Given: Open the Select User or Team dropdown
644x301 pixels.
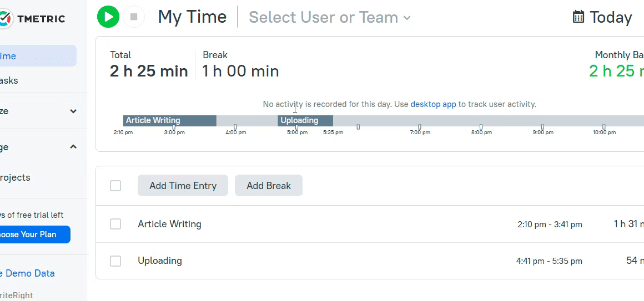Looking at the screenshot, I should [x=329, y=17].
